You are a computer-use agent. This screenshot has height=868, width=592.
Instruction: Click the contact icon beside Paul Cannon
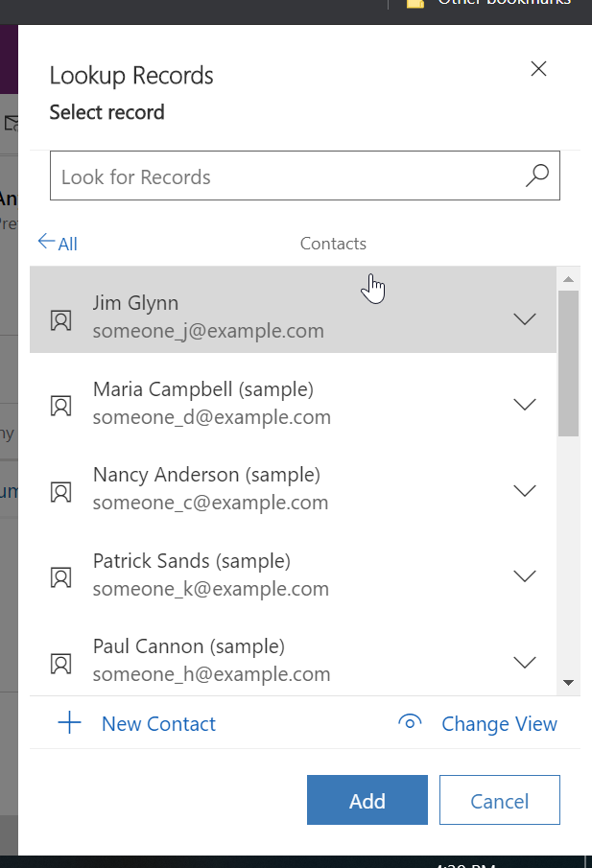61,662
